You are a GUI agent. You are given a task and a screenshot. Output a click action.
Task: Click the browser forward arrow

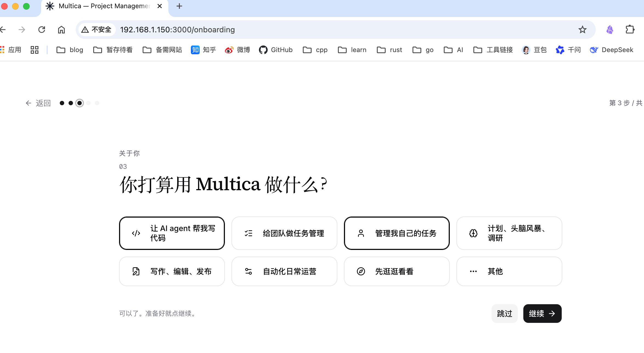22,30
